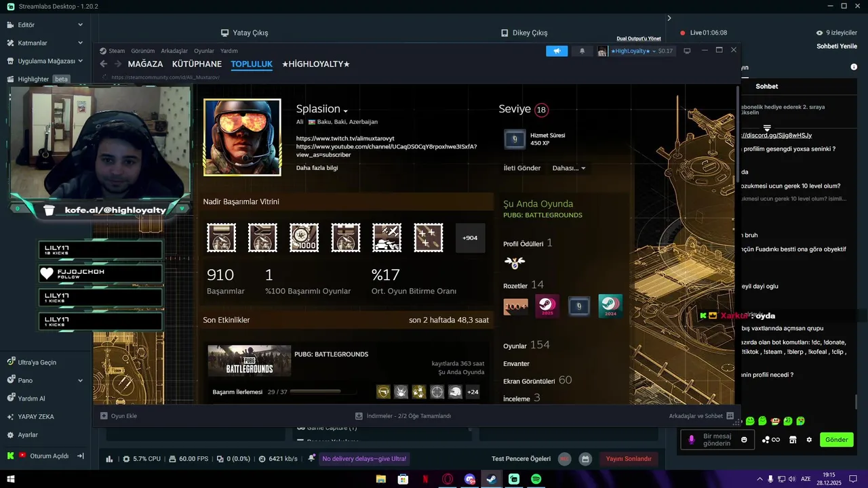The image size is (868, 488).
Task: Expand the Katmanlar sidebar section
Action: click(x=80, y=43)
